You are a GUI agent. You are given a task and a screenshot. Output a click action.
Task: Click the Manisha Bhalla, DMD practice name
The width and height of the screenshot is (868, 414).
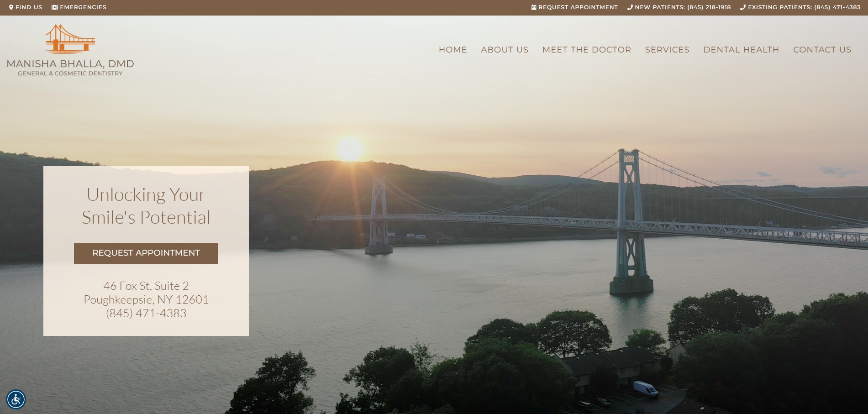pos(70,64)
